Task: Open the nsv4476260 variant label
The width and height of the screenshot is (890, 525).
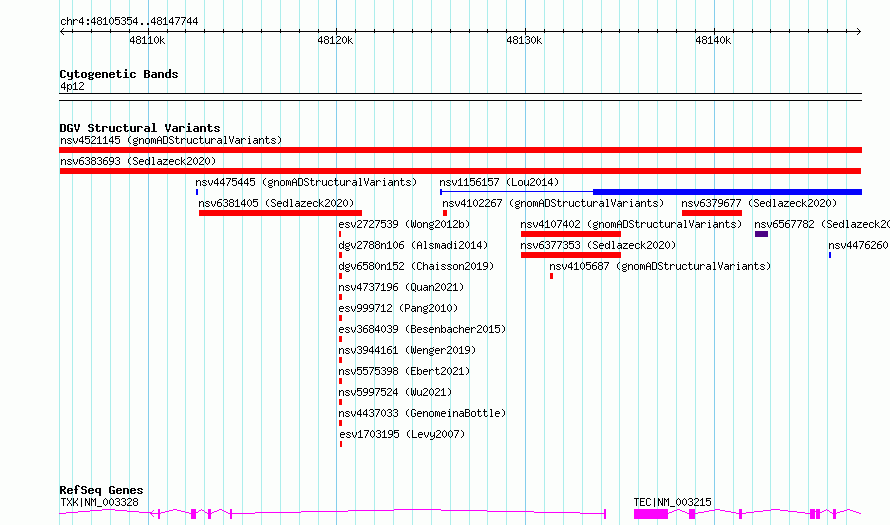Action: click(x=859, y=245)
